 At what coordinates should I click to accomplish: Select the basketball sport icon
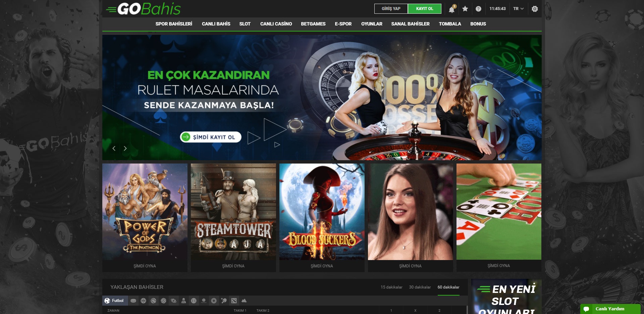pos(143,301)
